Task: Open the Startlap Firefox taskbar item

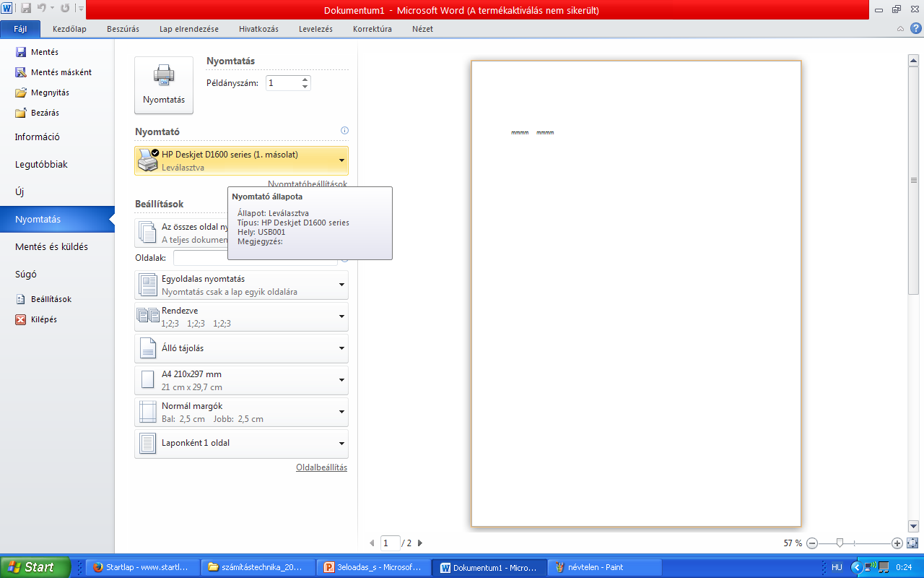Action: pos(141,567)
